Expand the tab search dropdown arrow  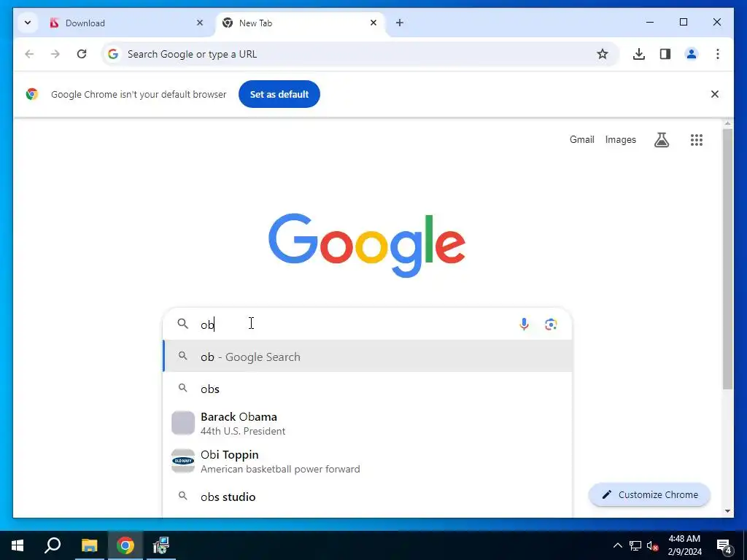(x=28, y=23)
